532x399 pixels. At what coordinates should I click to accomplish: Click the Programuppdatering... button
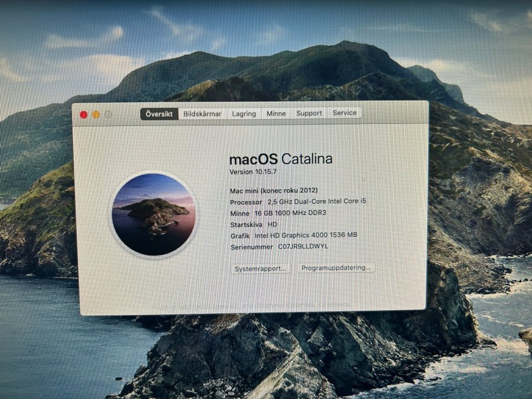point(336,268)
